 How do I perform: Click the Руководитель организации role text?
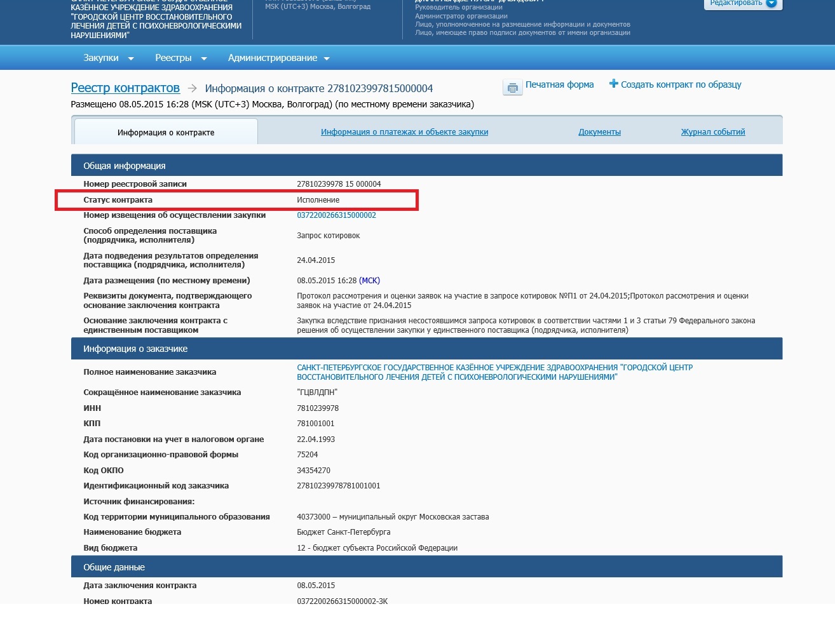(x=458, y=8)
